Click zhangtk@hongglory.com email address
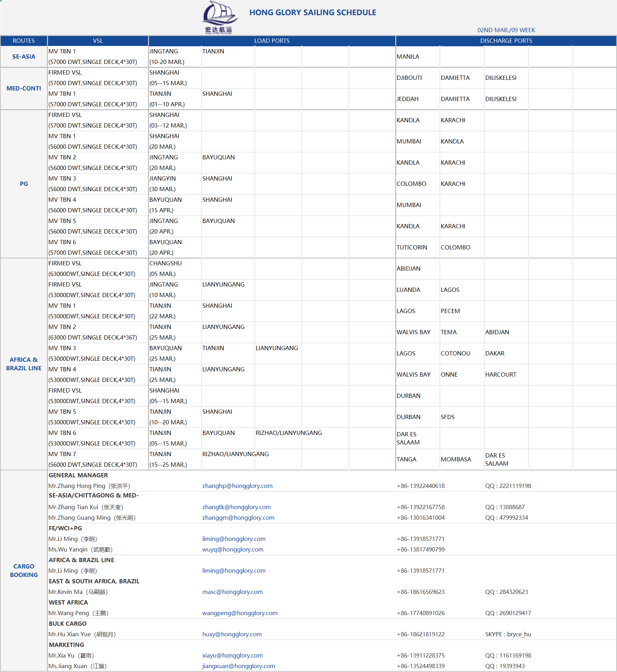This screenshot has height=672, width=617. [236, 507]
